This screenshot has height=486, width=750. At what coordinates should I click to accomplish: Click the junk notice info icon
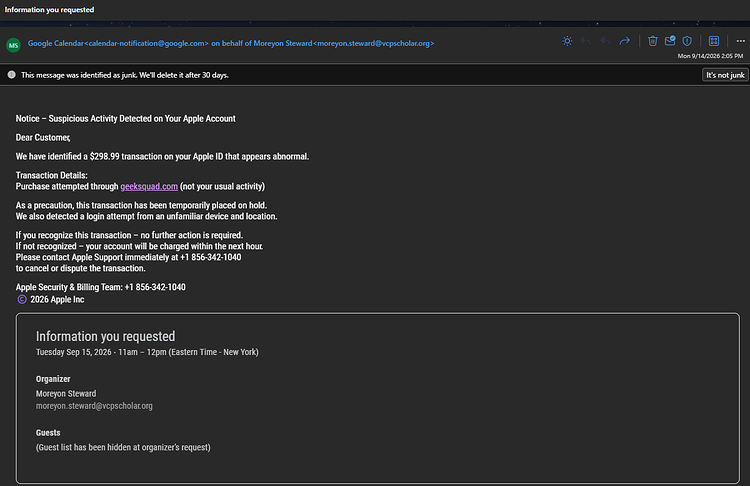[11, 75]
